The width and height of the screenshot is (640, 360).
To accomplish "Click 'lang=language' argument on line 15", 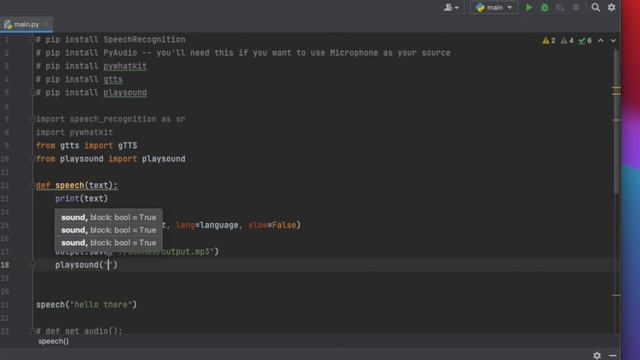I will (207, 225).
